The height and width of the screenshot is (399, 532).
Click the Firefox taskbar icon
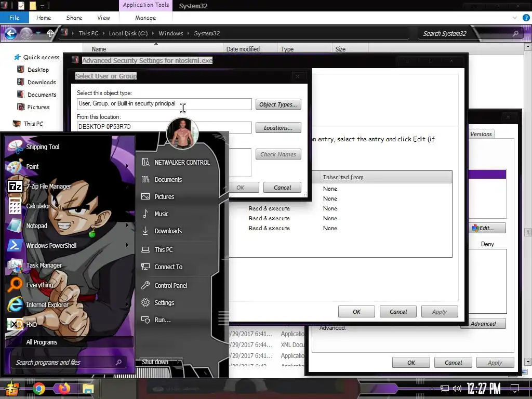tap(64, 389)
